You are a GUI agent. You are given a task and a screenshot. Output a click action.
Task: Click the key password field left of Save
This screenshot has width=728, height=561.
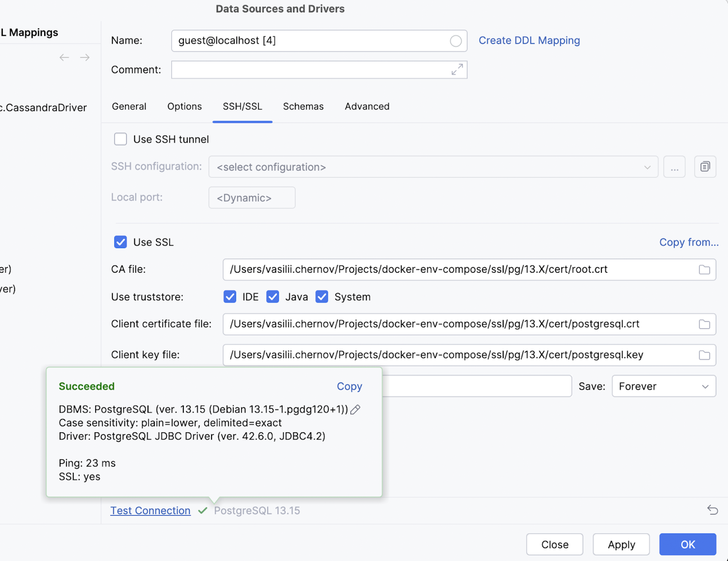(477, 386)
